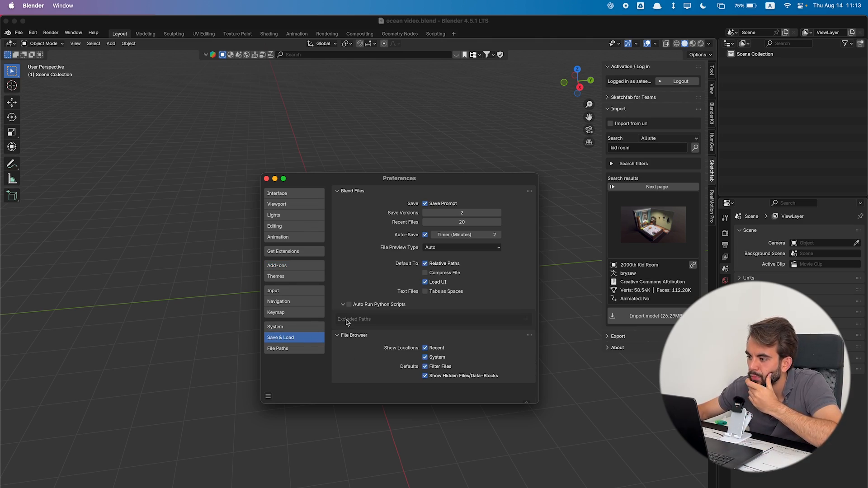Click the Logout button

(680, 81)
